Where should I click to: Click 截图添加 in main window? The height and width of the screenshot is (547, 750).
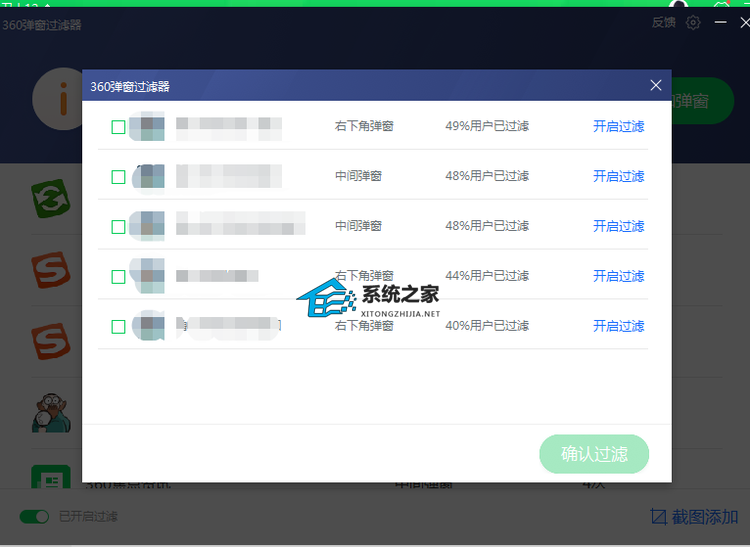tap(694, 517)
